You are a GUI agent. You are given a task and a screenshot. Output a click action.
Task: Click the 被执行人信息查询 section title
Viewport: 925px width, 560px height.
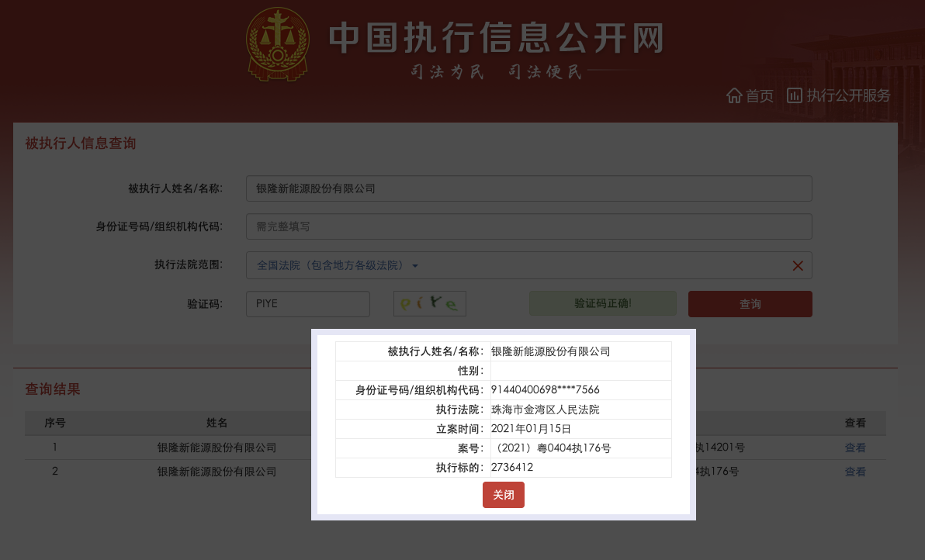coord(80,143)
